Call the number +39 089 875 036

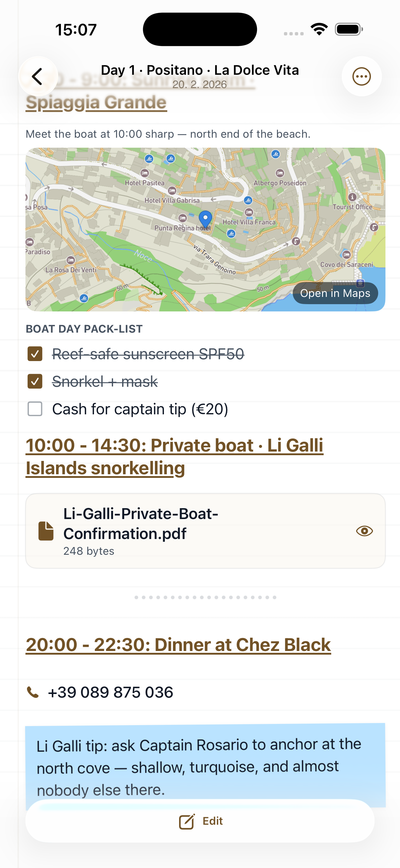point(111,692)
